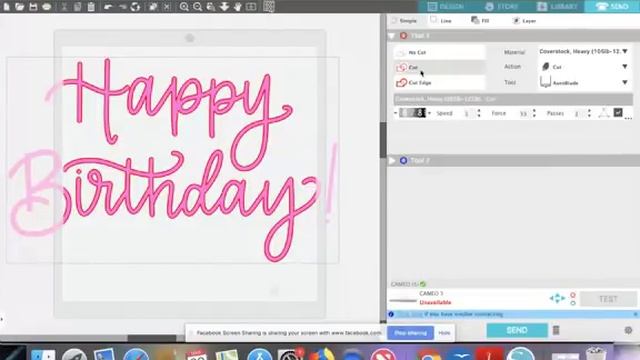The width and height of the screenshot is (640, 360).
Task: Adjust the Force stepper arrows
Action: pyautogui.click(x=534, y=113)
